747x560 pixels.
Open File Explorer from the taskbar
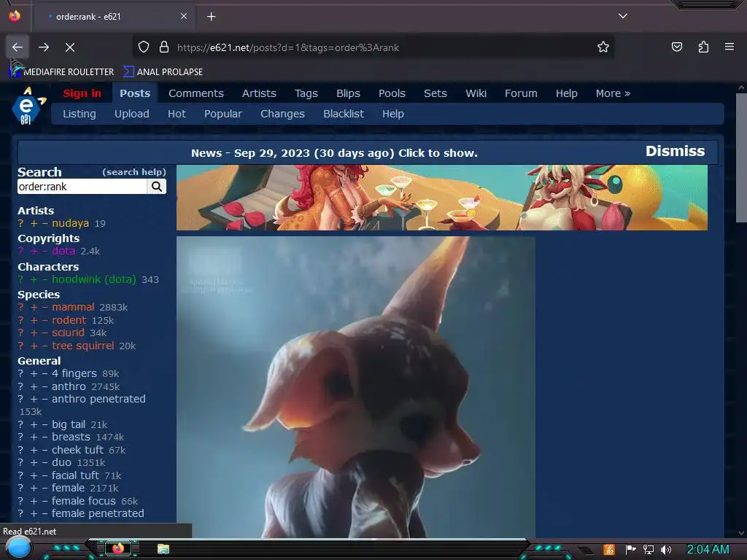click(x=163, y=549)
